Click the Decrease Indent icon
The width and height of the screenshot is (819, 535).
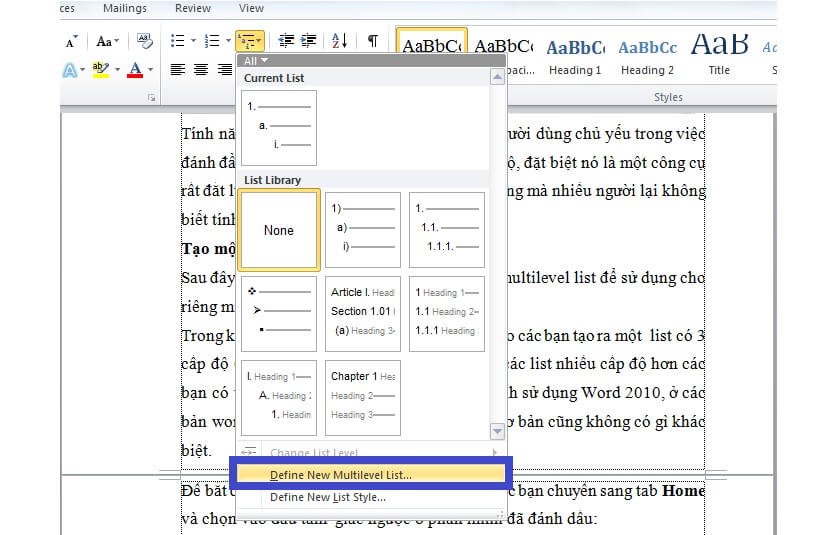click(286, 41)
